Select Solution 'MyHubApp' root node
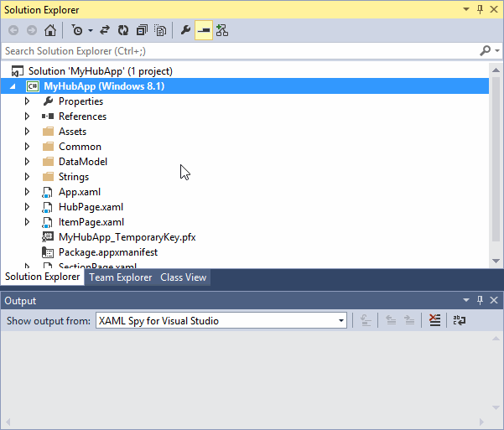Viewport: 504px width, 430px height. [101, 71]
